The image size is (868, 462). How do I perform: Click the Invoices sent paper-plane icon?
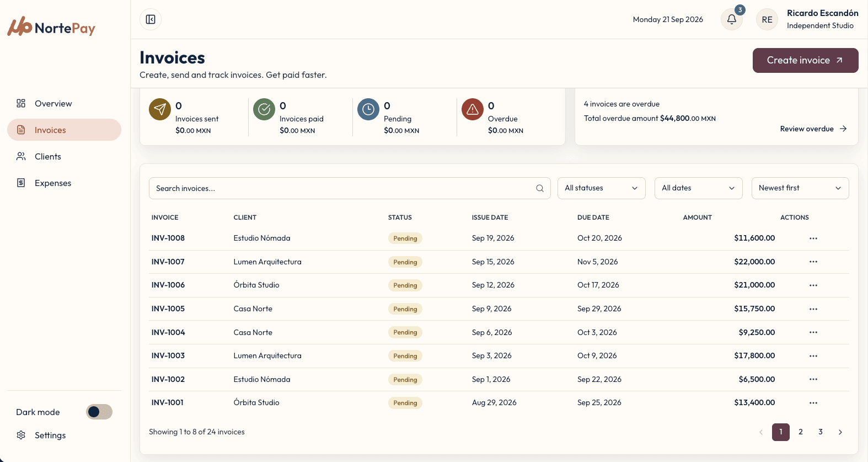(160, 109)
